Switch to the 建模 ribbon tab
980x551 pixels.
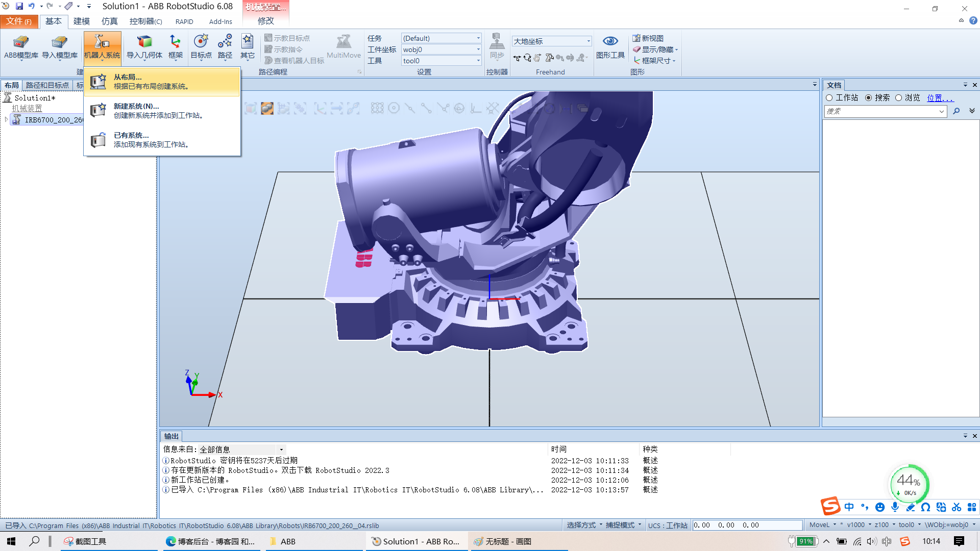(81, 21)
